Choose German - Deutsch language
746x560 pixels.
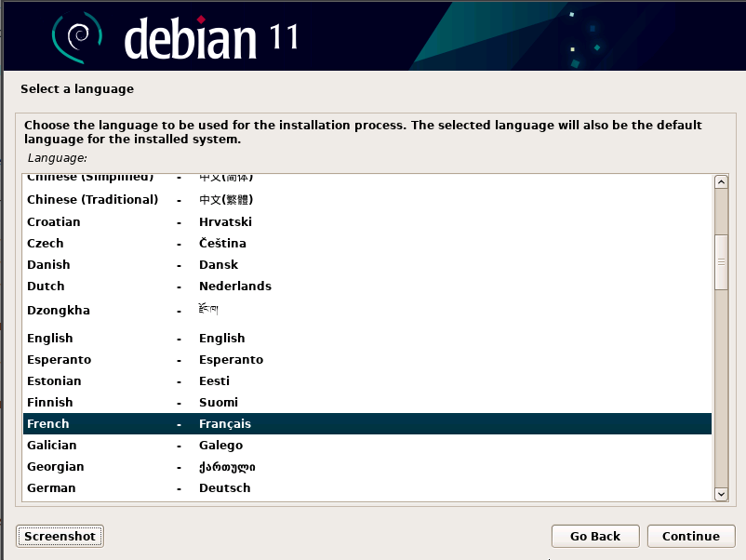[x=51, y=488]
